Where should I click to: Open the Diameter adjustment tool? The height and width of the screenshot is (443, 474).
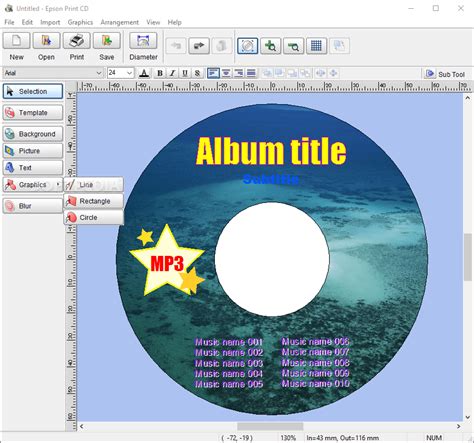[143, 41]
